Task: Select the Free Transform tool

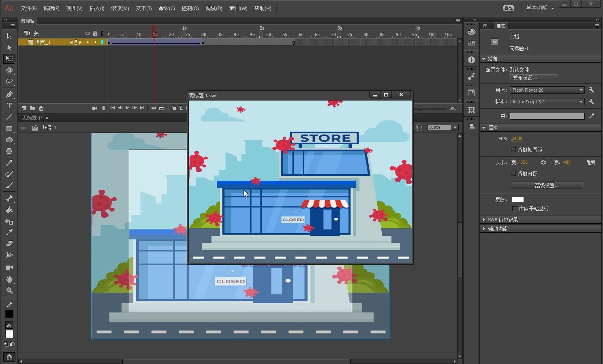Action: [9, 59]
